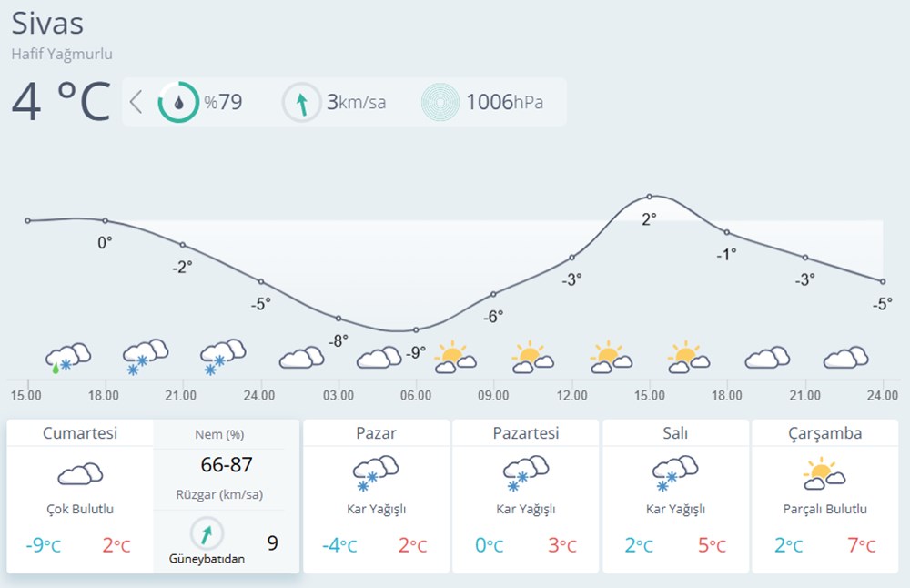The height and width of the screenshot is (588, 910).
Task: Click the wind direction arrow icon
Action: (x=301, y=102)
